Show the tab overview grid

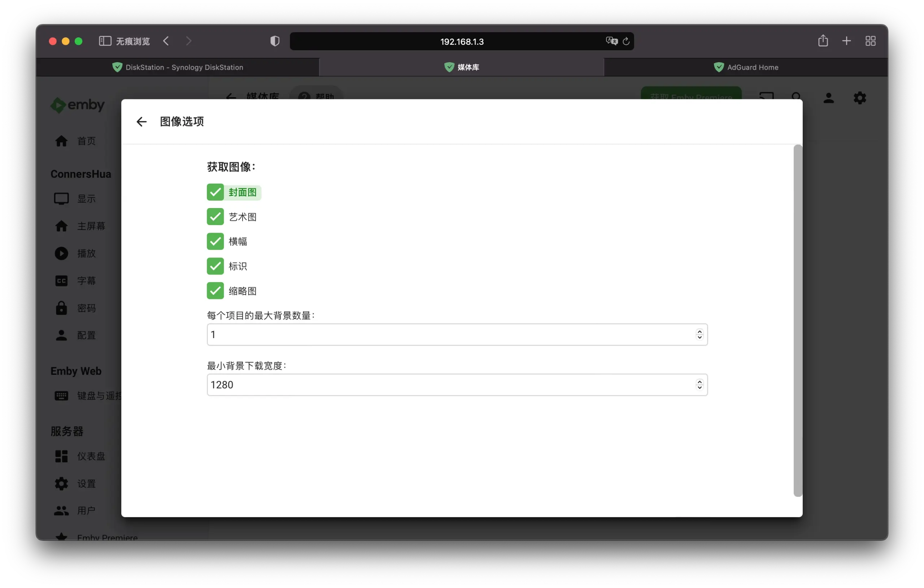871,41
